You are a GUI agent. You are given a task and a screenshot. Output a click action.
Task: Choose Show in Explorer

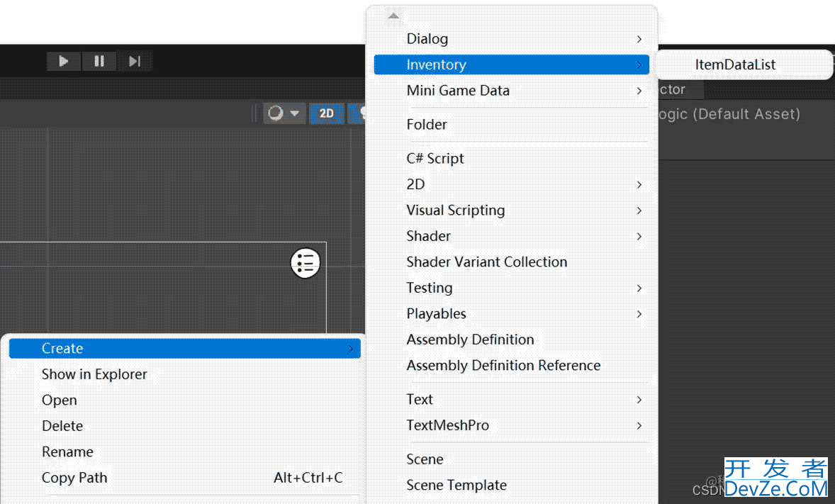coord(185,374)
